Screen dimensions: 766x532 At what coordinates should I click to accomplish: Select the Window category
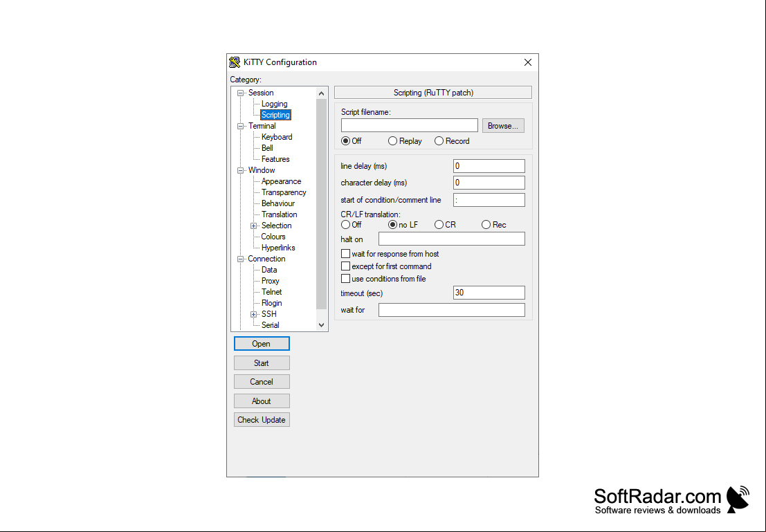click(x=262, y=170)
